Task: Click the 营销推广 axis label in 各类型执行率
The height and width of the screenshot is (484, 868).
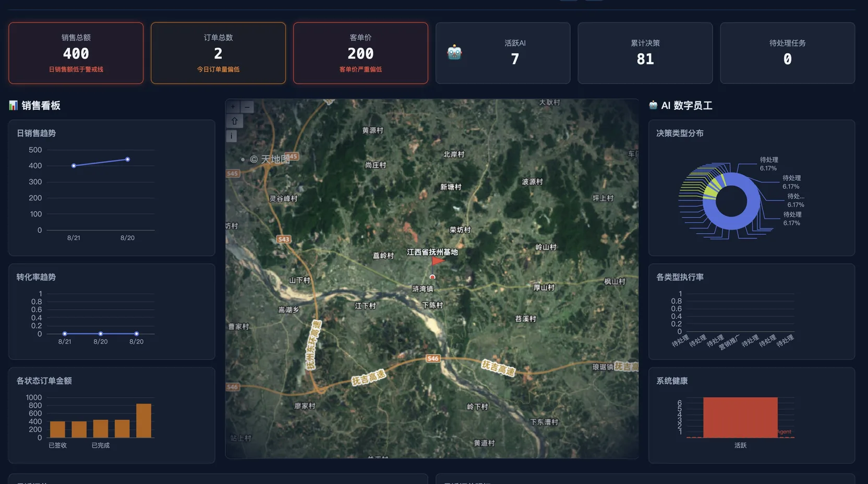Action: coord(729,342)
